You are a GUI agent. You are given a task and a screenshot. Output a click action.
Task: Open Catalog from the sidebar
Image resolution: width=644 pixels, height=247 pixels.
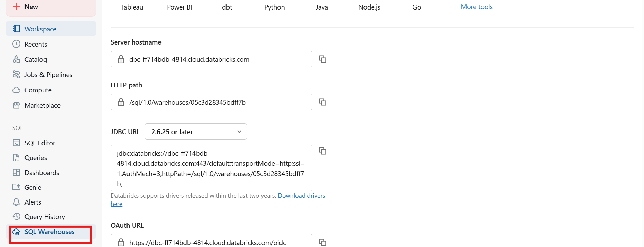(x=35, y=59)
